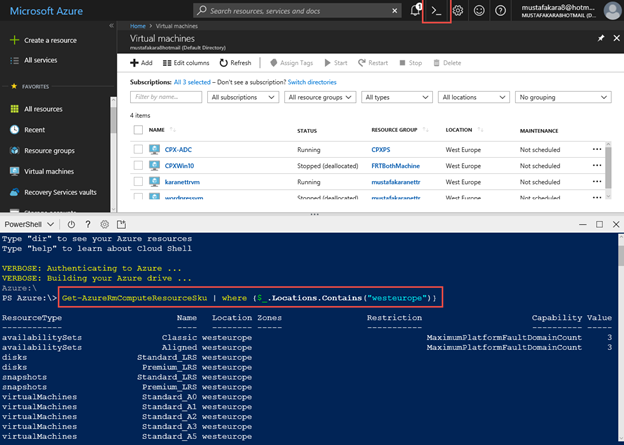This screenshot has width=624, height=445.
Task: Click the upload/download files icon
Action: pos(121,224)
